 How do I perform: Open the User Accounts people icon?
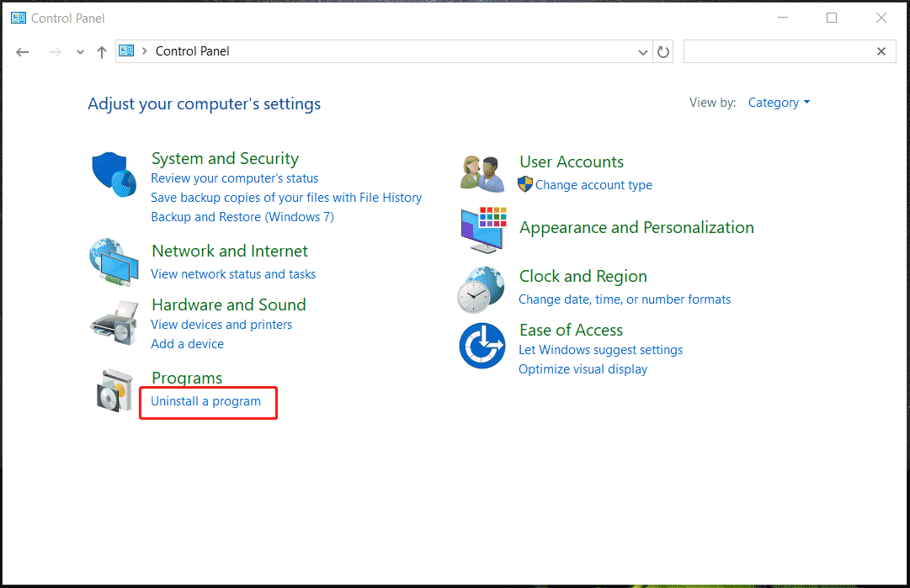tap(482, 172)
